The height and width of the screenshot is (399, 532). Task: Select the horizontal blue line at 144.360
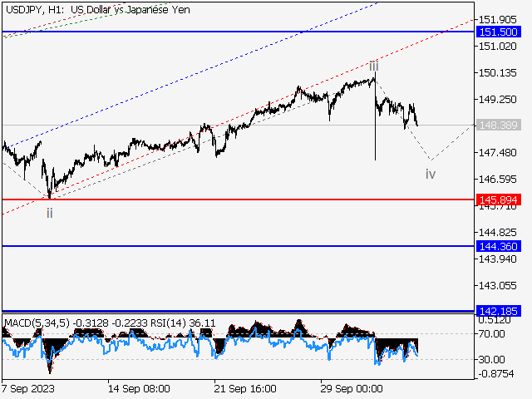[x=239, y=246]
